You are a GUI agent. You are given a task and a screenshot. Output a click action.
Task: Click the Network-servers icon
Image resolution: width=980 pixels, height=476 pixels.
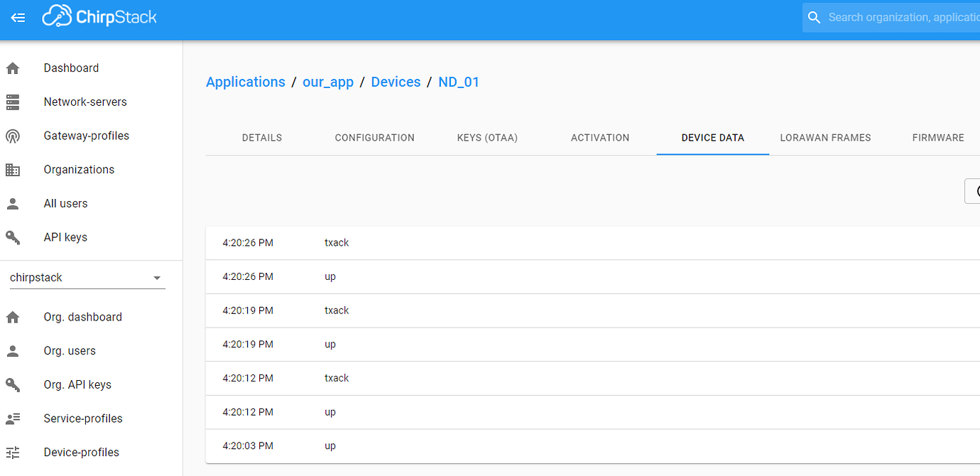click(13, 102)
